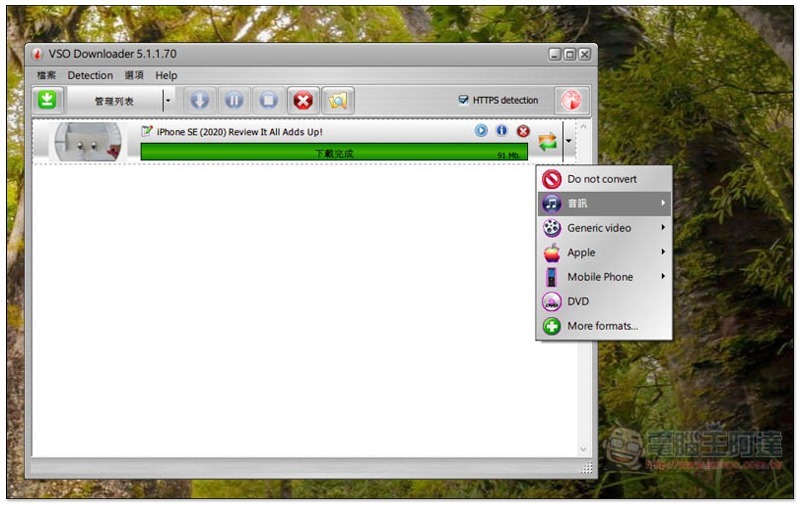Toggle the HTTPS detection checkbox
800x505 pixels.
(x=463, y=100)
